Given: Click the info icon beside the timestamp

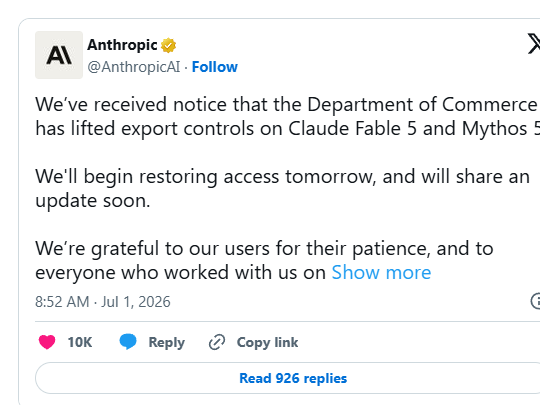Looking at the screenshot, I should pyautogui.click(x=535, y=301).
